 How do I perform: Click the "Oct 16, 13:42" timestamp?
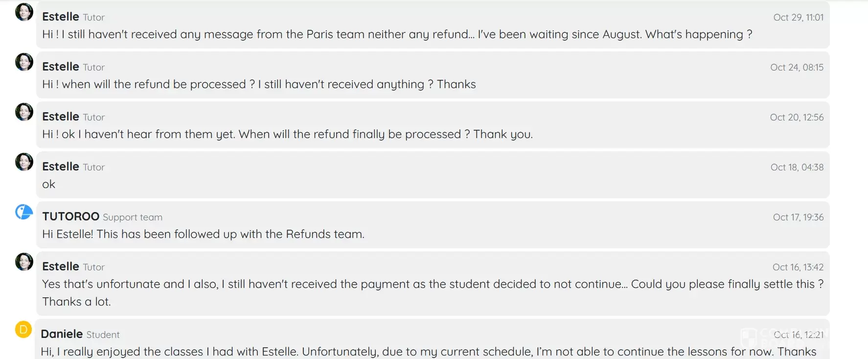[x=798, y=267]
